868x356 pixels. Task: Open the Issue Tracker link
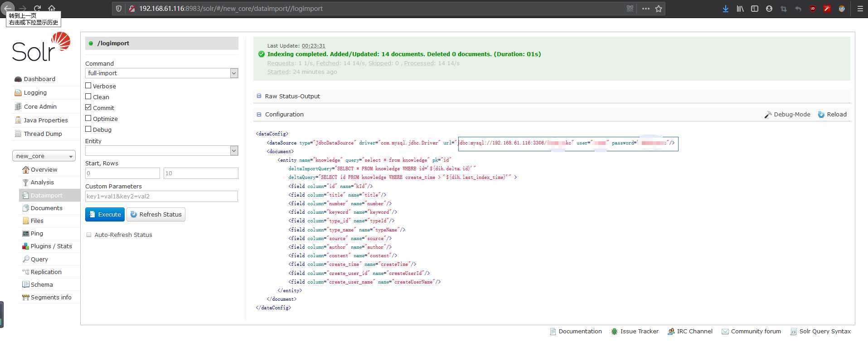click(x=635, y=331)
